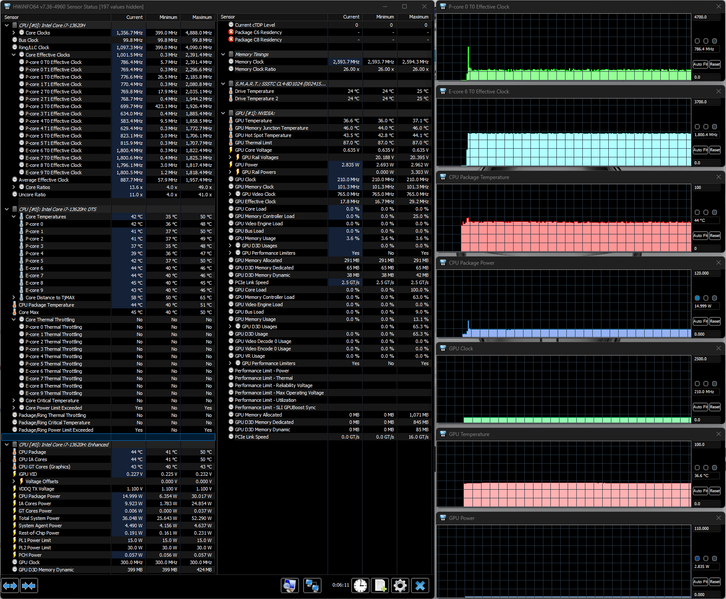Select rightmost radio button in P-core 0 graph
The image size is (726, 599).
714,41
